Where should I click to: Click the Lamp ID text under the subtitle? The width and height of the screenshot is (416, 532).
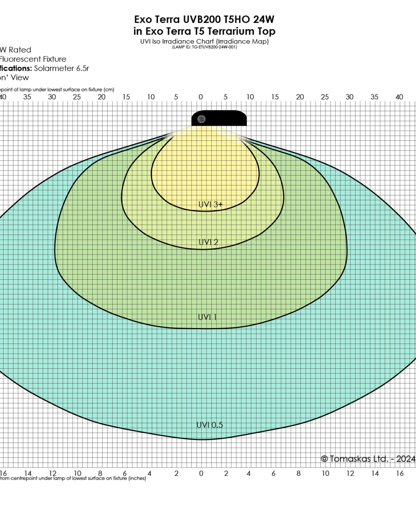[204, 47]
